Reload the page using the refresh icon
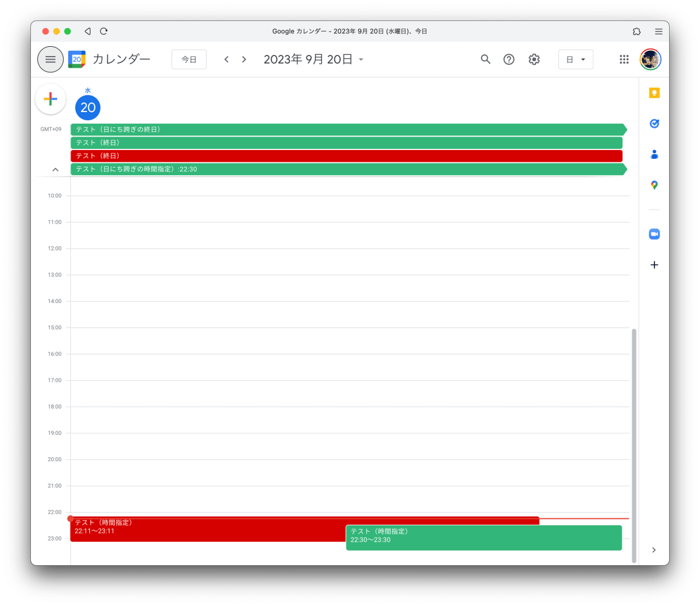The width and height of the screenshot is (700, 606). click(104, 32)
